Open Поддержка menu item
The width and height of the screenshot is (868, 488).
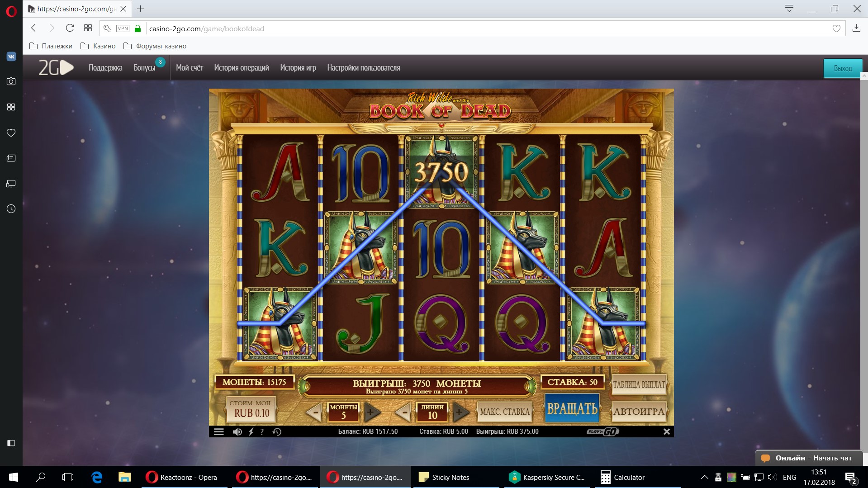pyautogui.click(x=105, y=68)
